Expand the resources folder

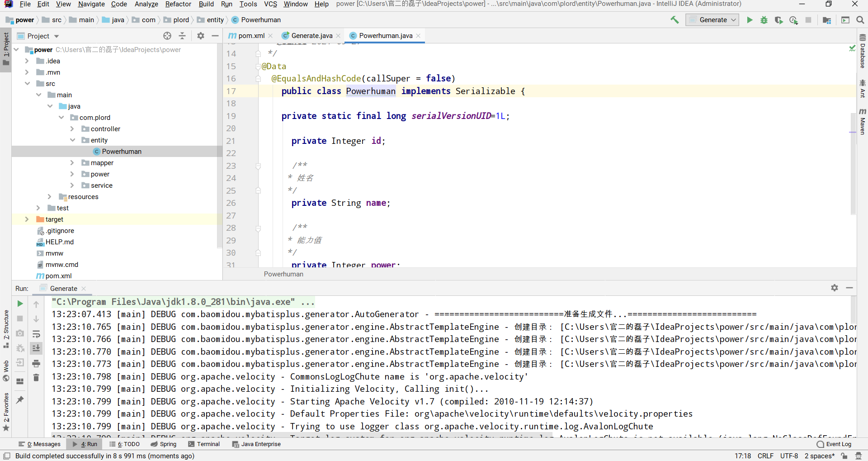49,197
